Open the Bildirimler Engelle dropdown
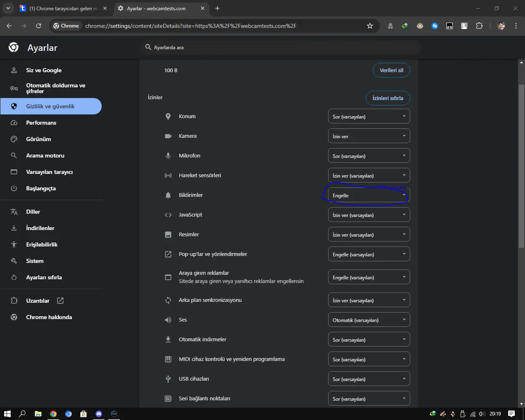 (x=369, y=195)
